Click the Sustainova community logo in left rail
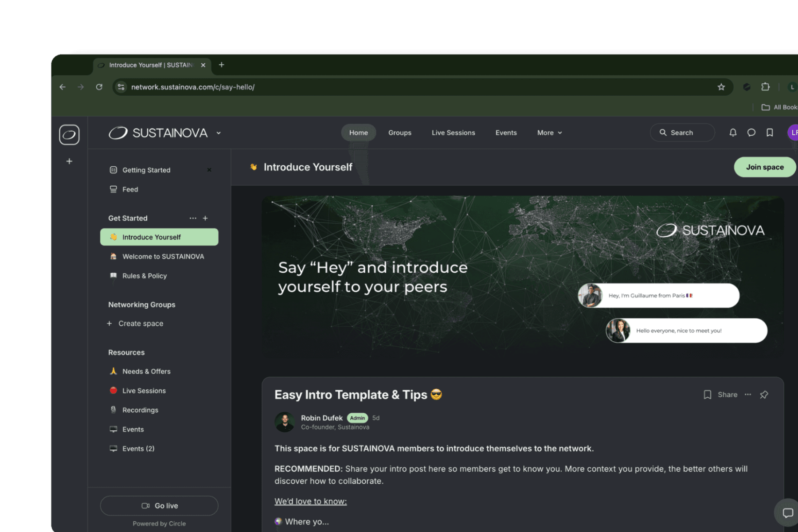The image size is (798, 532). coord(69,134)
